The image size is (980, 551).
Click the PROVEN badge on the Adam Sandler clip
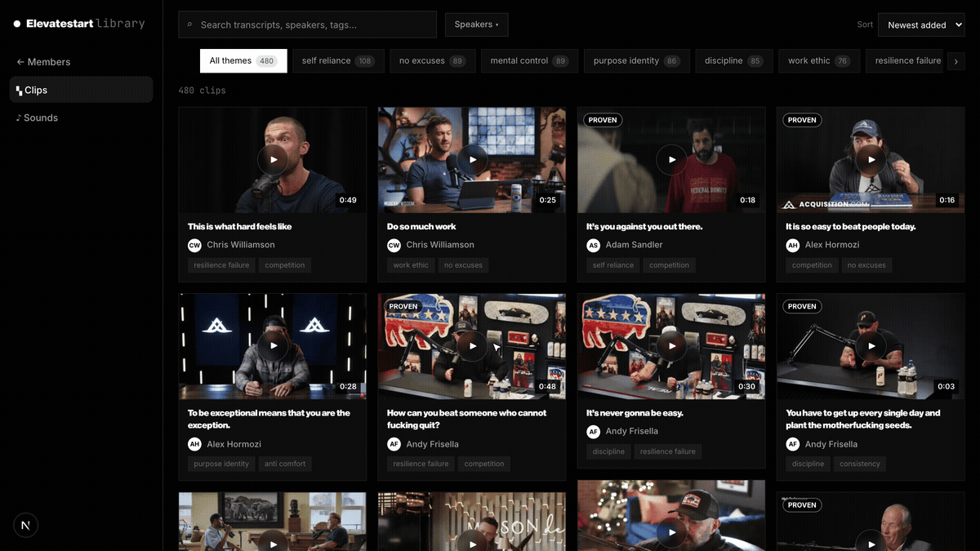click(x=603, y=120)
